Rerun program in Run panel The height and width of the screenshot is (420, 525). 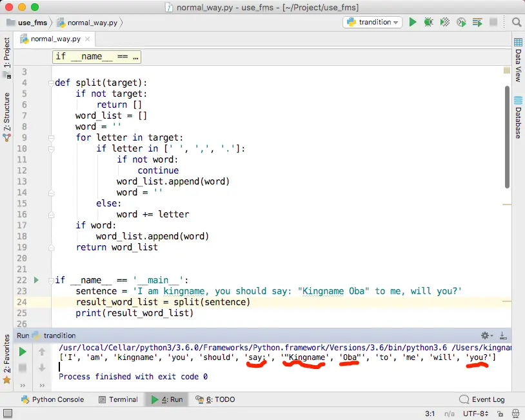(x=23, y=352)
